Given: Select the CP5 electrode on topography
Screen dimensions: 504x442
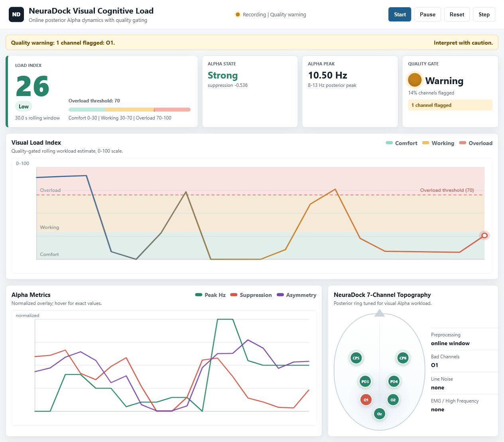Looking at the screenshot, I should [x=356, y=358].
